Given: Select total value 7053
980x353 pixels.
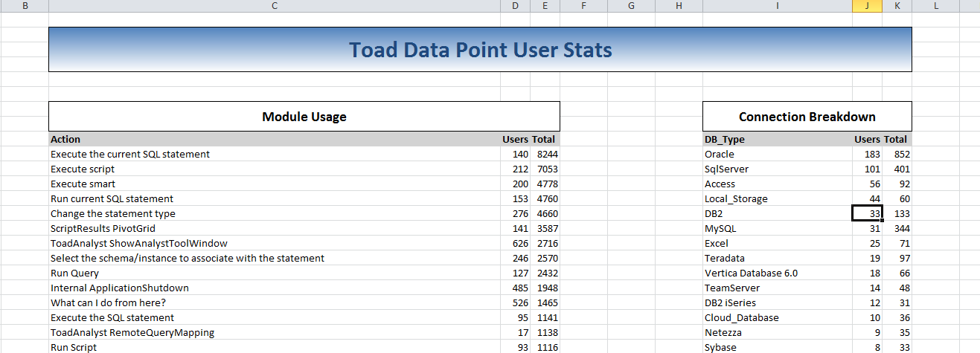Looking at the screenshot, I should (545, 169).
